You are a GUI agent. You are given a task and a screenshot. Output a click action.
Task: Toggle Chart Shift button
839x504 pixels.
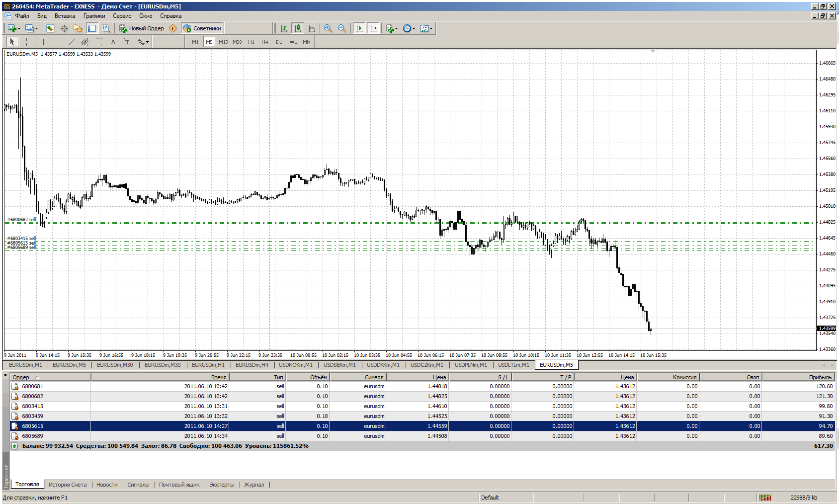pyautogui.click(x=373, y=28)
